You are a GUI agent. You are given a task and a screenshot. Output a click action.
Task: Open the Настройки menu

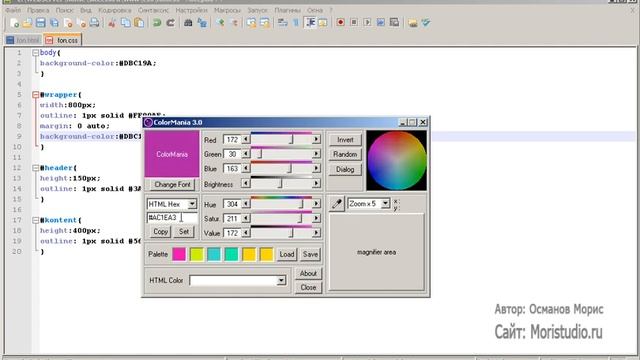(x=191, y=10)
